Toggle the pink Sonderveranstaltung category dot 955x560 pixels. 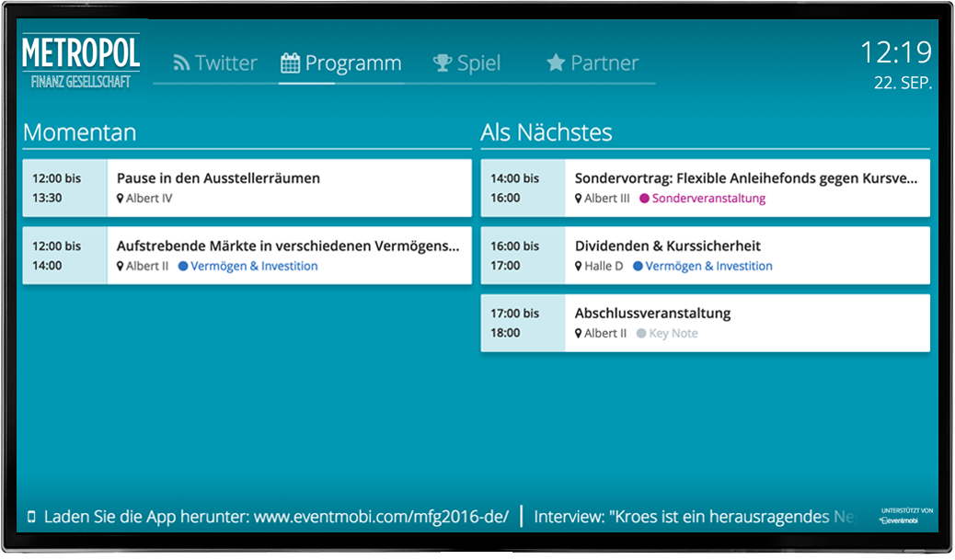pyautogui.click(x=646, y=198)
